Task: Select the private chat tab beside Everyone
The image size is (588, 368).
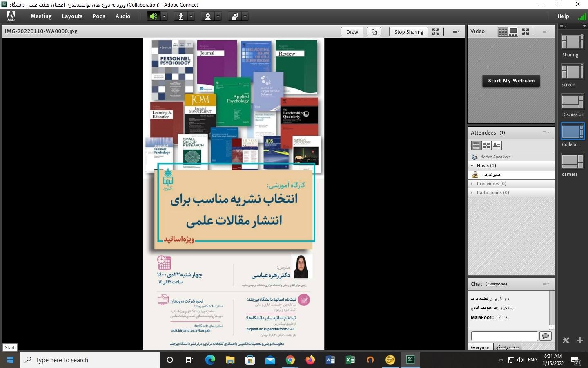Action: pos(508,347)
